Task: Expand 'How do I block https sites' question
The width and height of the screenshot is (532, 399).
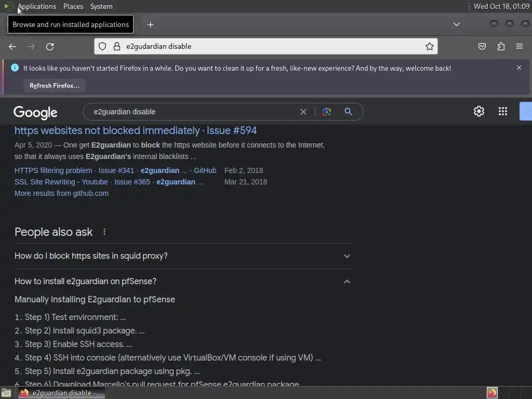Action: [x=183, y=256]
